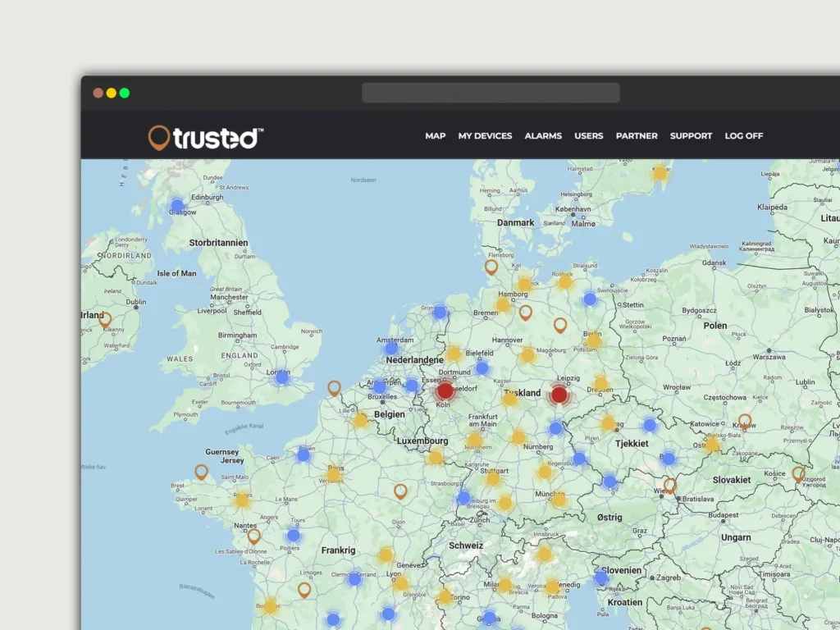Click the orange pin marker near Kraków
840x630 pixels.
(745, 422)
